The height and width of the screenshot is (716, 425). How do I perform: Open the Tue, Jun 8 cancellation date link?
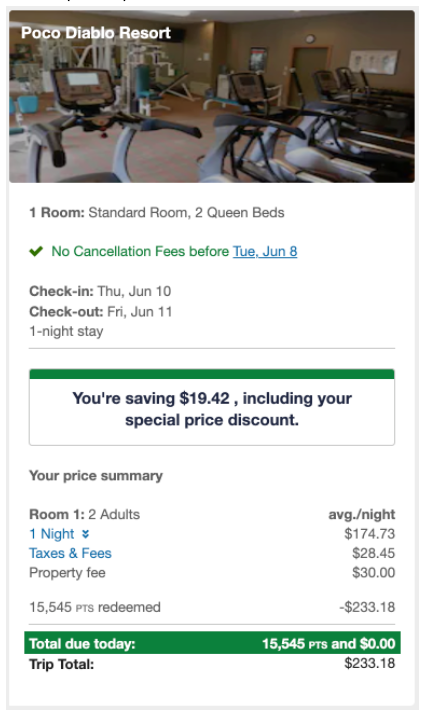tap(265, 251)
